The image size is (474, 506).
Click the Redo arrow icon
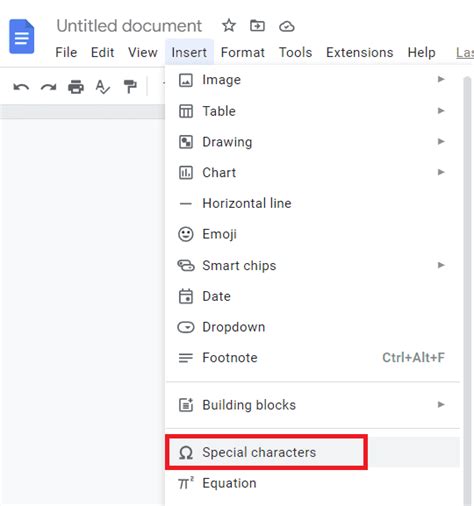[x=48, y=87]
